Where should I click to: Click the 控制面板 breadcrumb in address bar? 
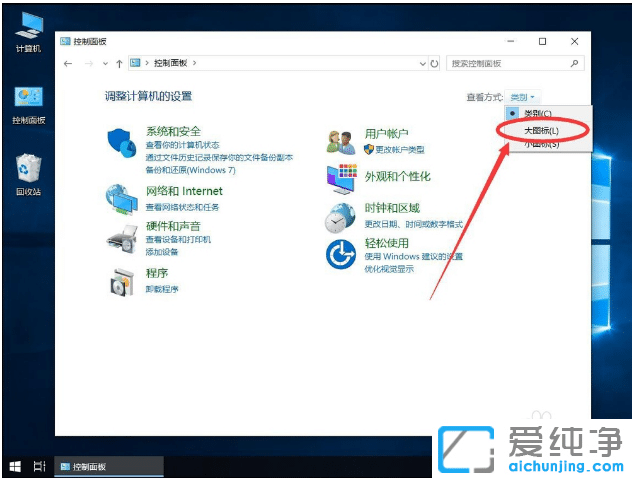point(170,63)
